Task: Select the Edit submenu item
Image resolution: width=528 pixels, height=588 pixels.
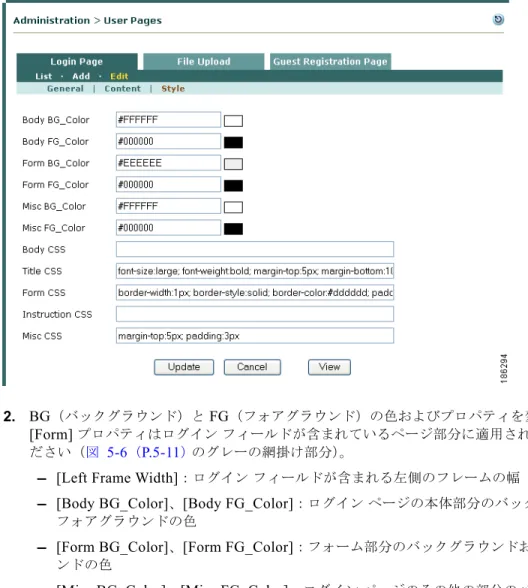Action: 119,76
